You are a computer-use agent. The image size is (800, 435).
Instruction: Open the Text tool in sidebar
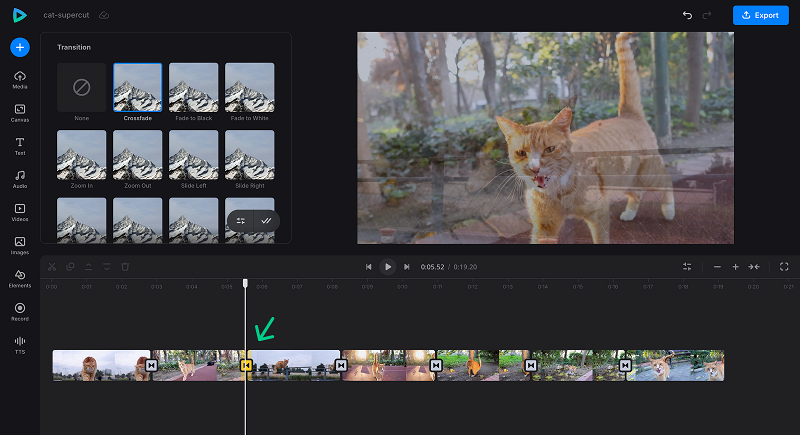pyautogui.click(x=20, y=146)
